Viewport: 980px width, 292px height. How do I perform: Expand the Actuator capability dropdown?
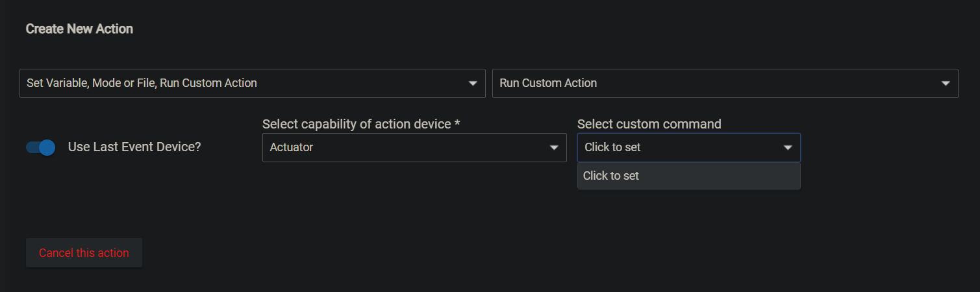pos(414,147)
